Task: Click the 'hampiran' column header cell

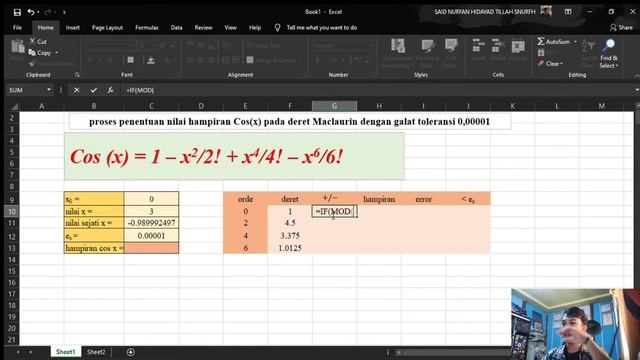Action: [x=379, y=199]
